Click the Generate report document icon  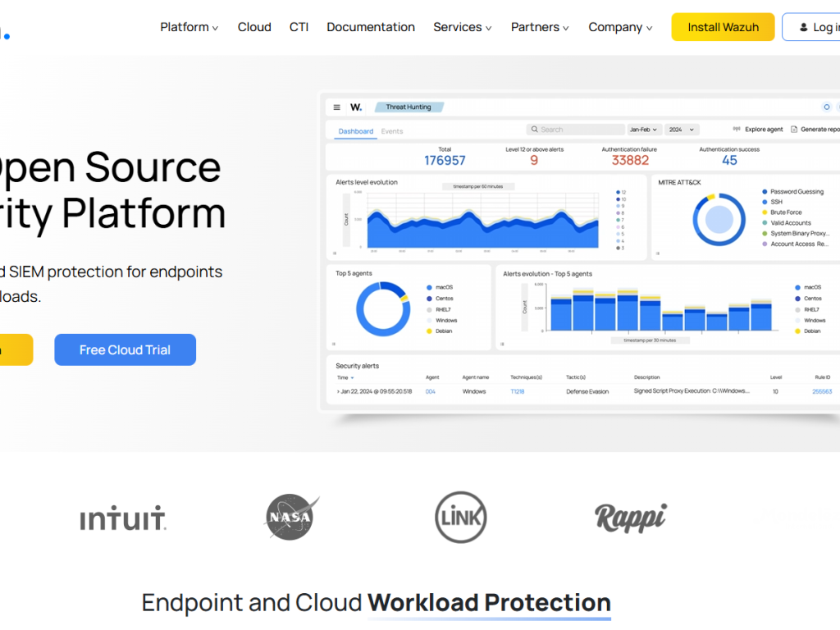click(x=794, y=129)
